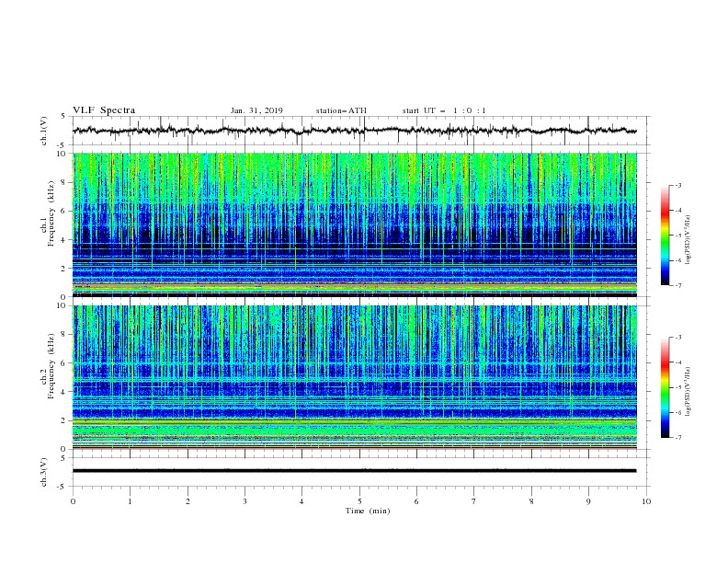The height and width of the screenshot is (563, 728).
Task: Click the ch.1 "Frequency (kHz)" axis label
Action: [51, 213]
